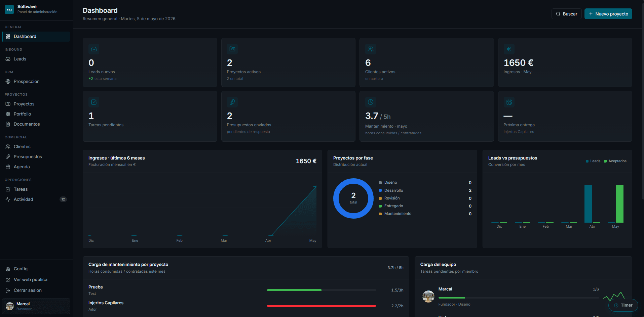
Task: Click the Config gear icon
Action: coord(8,269)
